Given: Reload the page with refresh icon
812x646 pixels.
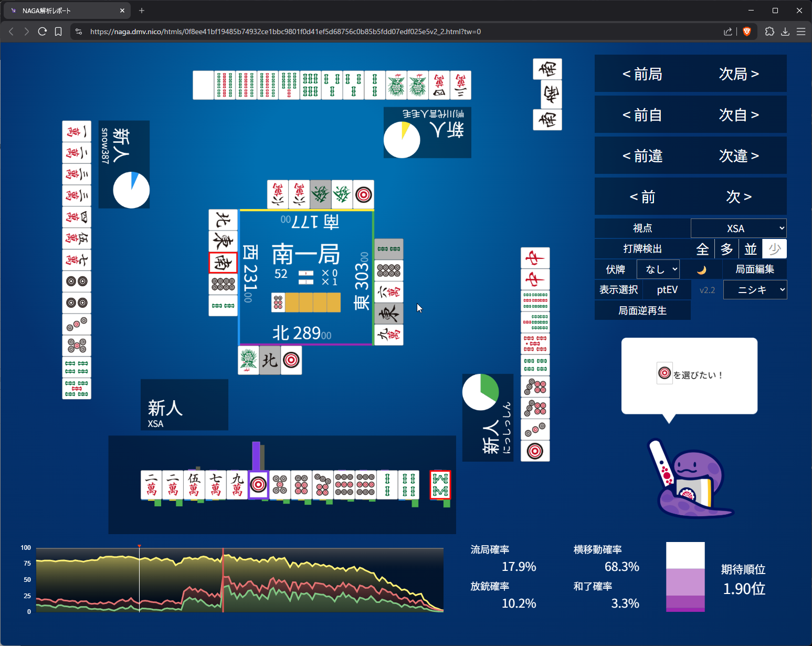Looking at the screenshot, I should coord(43,32).
